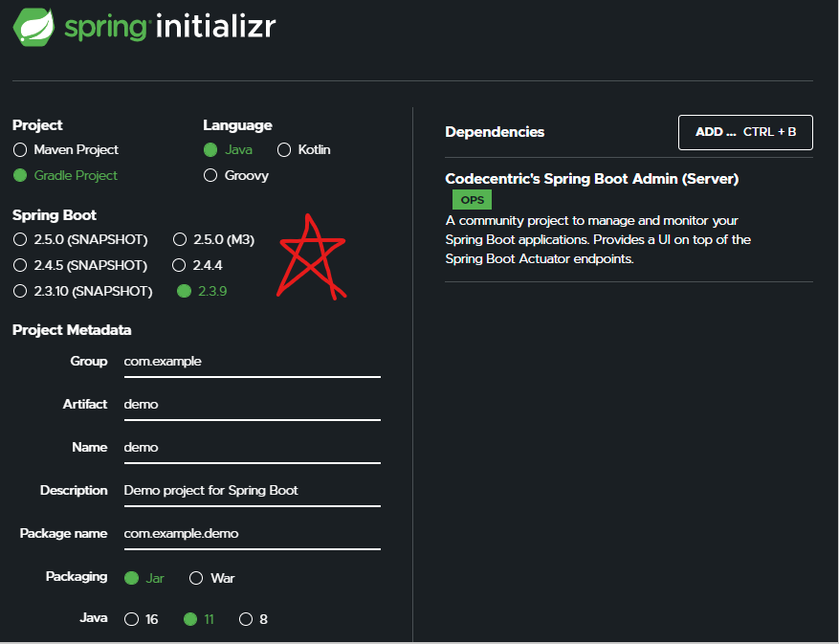Click Codecentric's Spring Boot Admin (Server) dependency
839x644 pixels.
(592, 179)
